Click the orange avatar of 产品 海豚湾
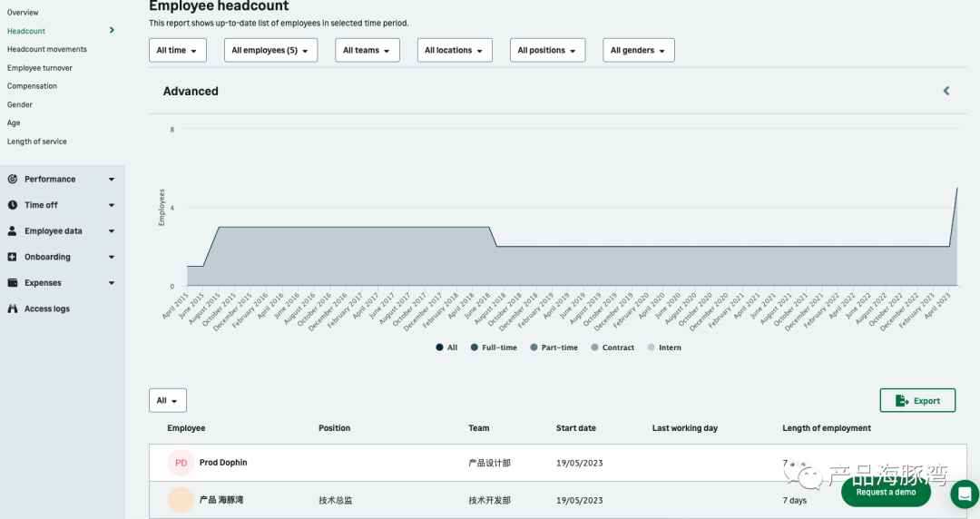Image resolution: width=980 pixels, height=519 pixels. click(181, 500)
